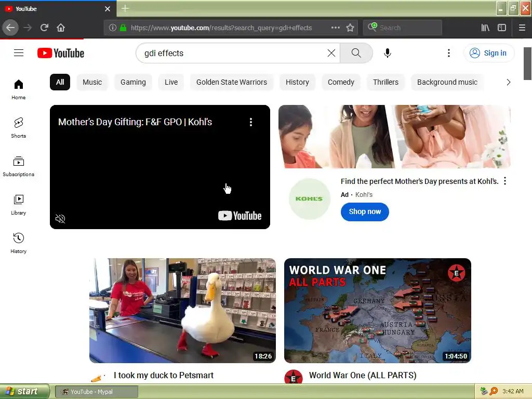
Task: Click the Sign in button
Action: tap(489, 53)
